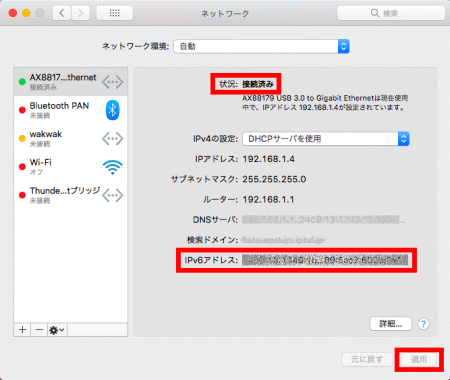Click the ethernet arrows icon beside AX8817...thernet
This screenshot has height=380, width=450.
tap(112, 82)
